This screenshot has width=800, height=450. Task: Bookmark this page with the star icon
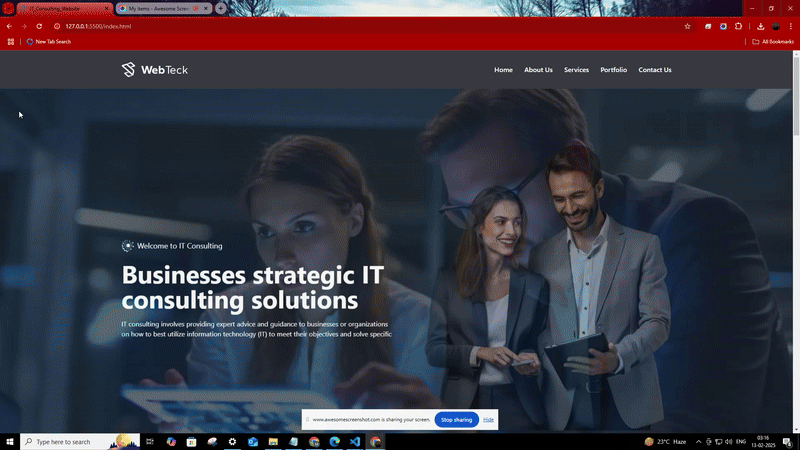[x=687, y=26]
